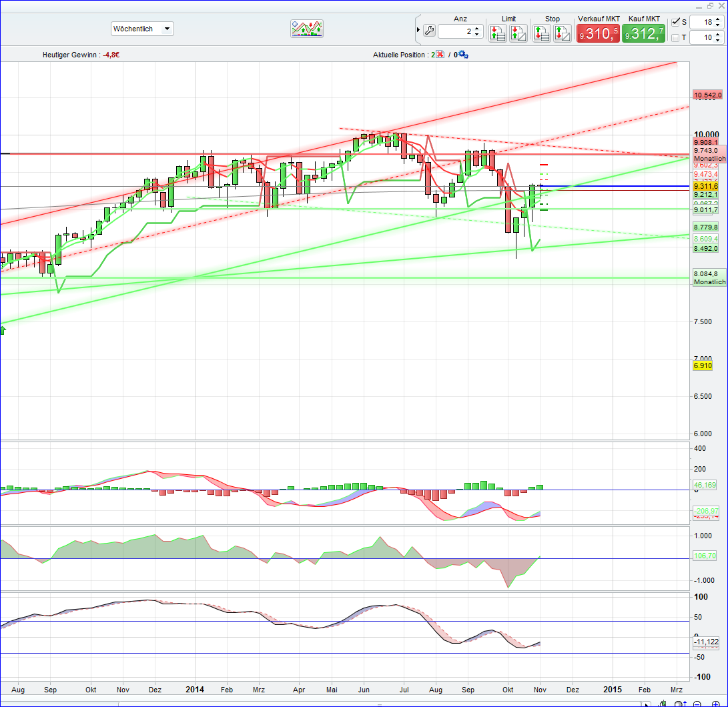Screen dimensions: 728x707
Task: Select the first Limit order icon
Action: coord(498,33)
